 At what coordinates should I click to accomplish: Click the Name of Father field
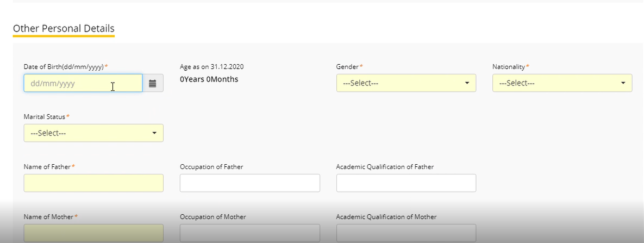point(93,183)
